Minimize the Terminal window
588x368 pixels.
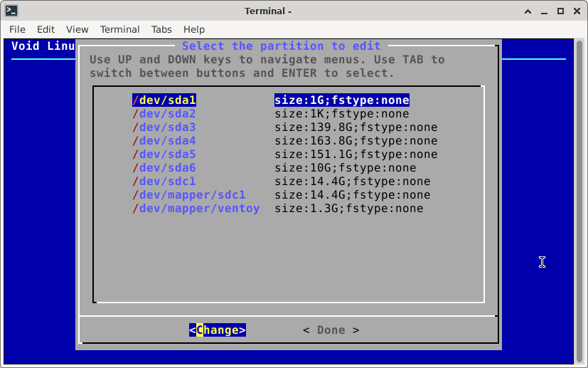[x=544, y=11]
